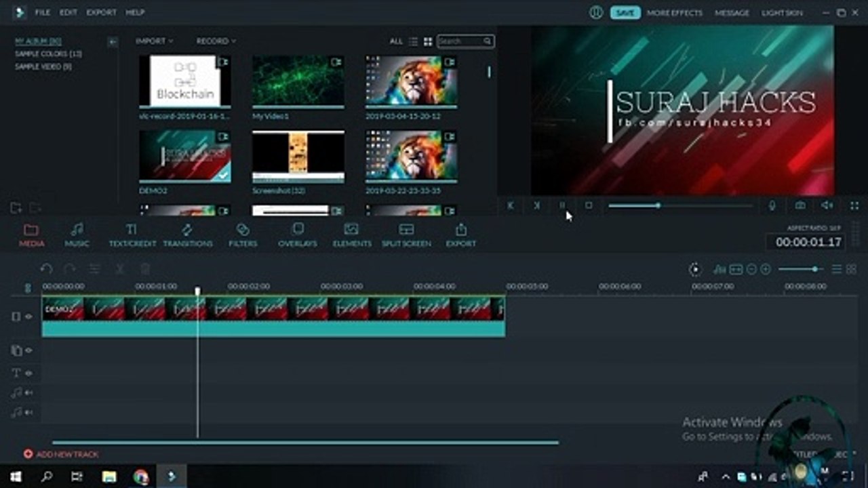Select the Sample Video album

click(43, 66)
